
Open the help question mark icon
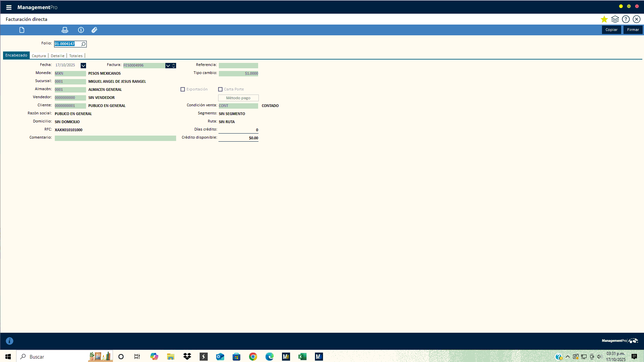(x=626, y=19)
